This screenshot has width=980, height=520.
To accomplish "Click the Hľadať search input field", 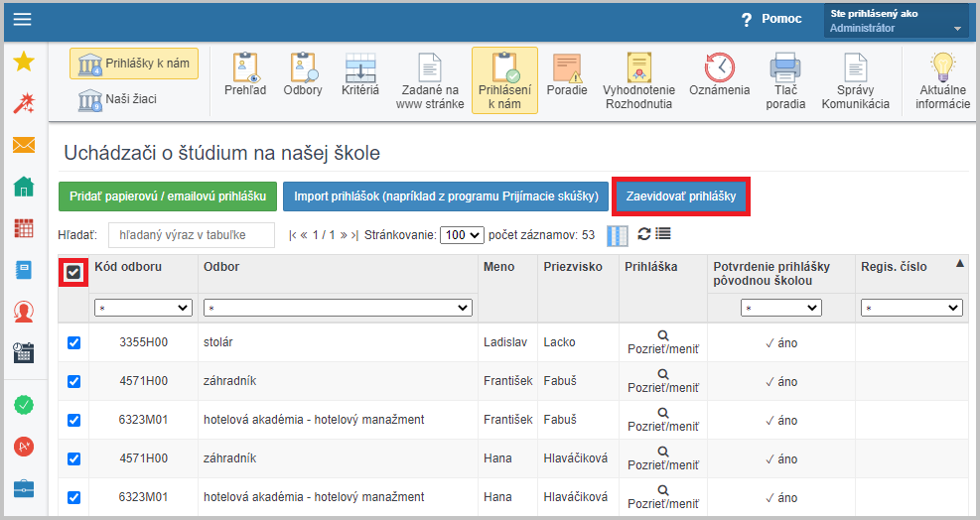I will coord(191,235).
